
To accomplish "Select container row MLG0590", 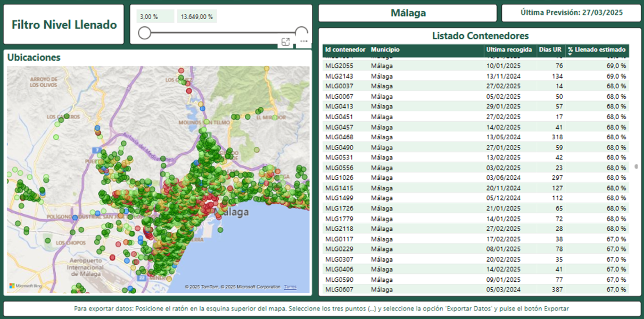I will pyautogui.click(x=476, y=280).
